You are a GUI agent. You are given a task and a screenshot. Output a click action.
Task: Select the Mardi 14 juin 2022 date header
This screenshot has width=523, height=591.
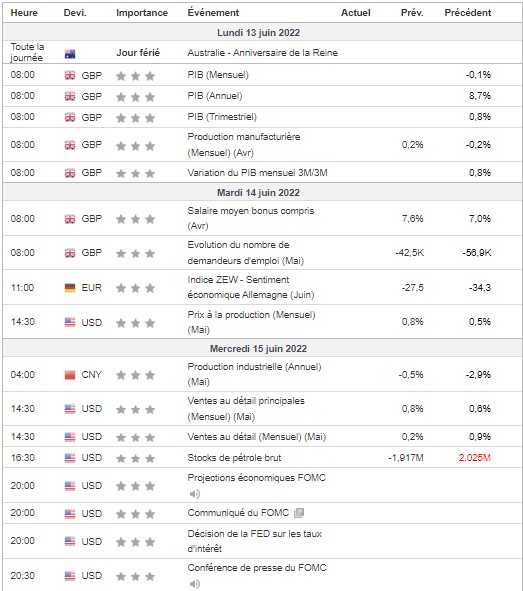[x=258, y=193]
